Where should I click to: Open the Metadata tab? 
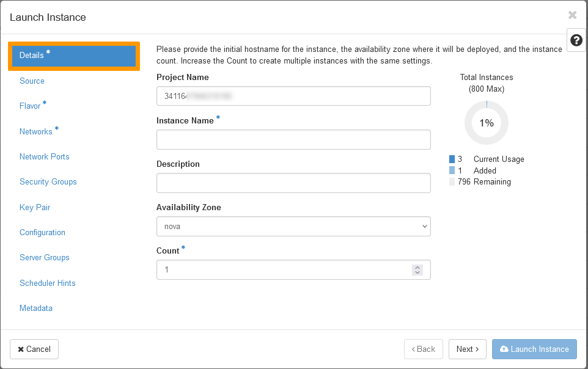[35, 308]
